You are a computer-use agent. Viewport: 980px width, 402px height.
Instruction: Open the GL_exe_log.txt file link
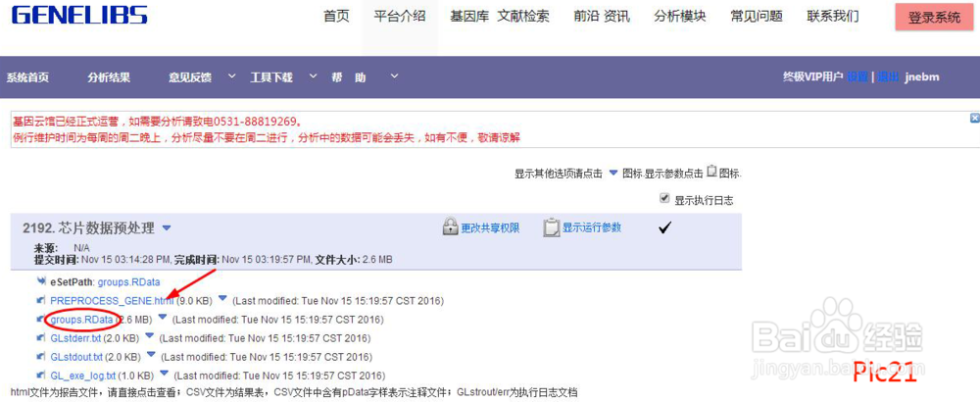(82, 377)
